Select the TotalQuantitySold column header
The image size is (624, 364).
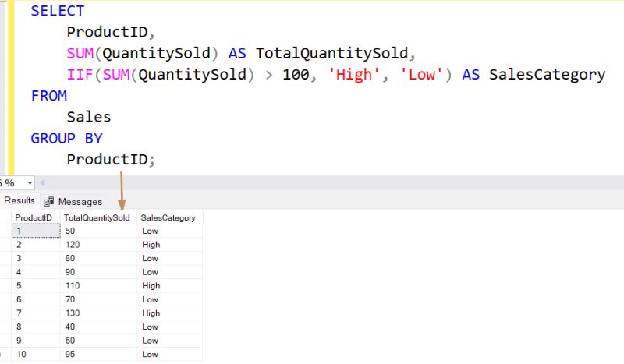coord(98,217)
